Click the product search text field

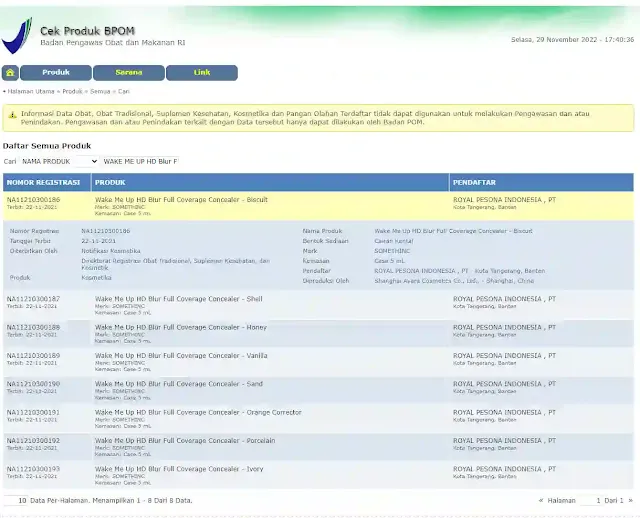click(x=140, y=162)
